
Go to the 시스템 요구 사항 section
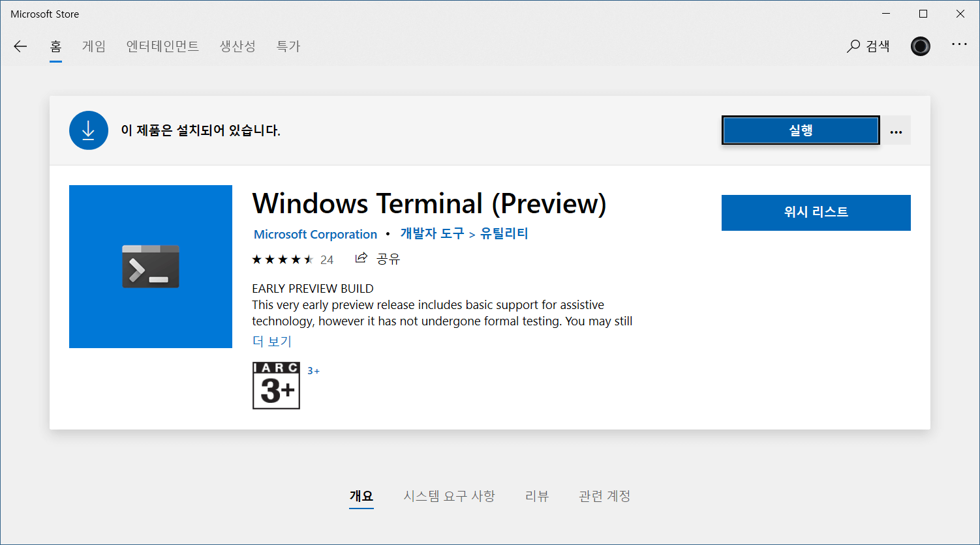point(449,496)
